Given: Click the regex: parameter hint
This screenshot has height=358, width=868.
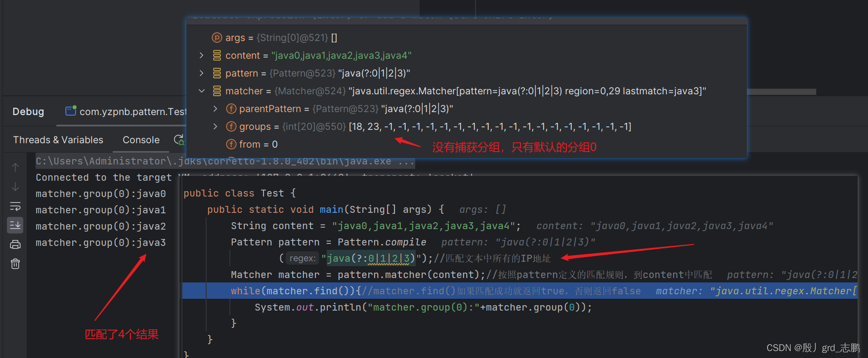Looking at the screenshot, I should click(x=302, y=258).
